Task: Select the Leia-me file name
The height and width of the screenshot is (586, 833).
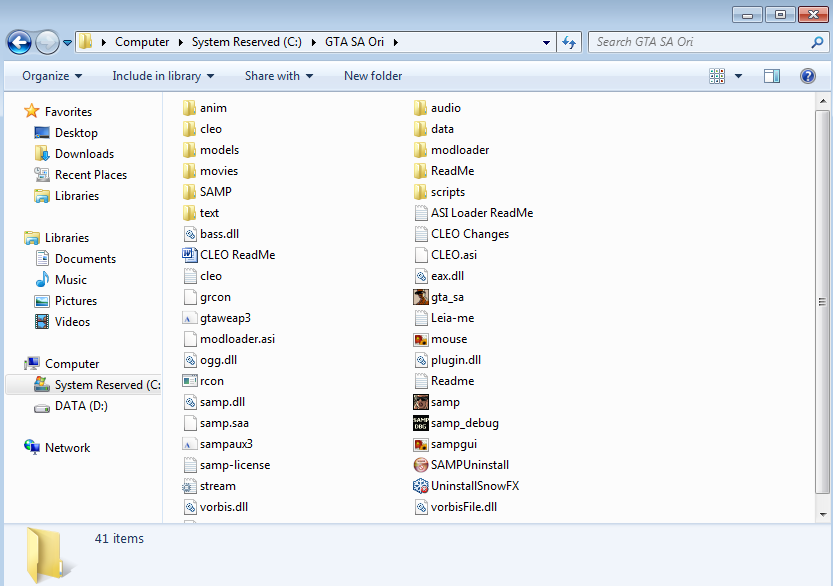Action: 452,318
